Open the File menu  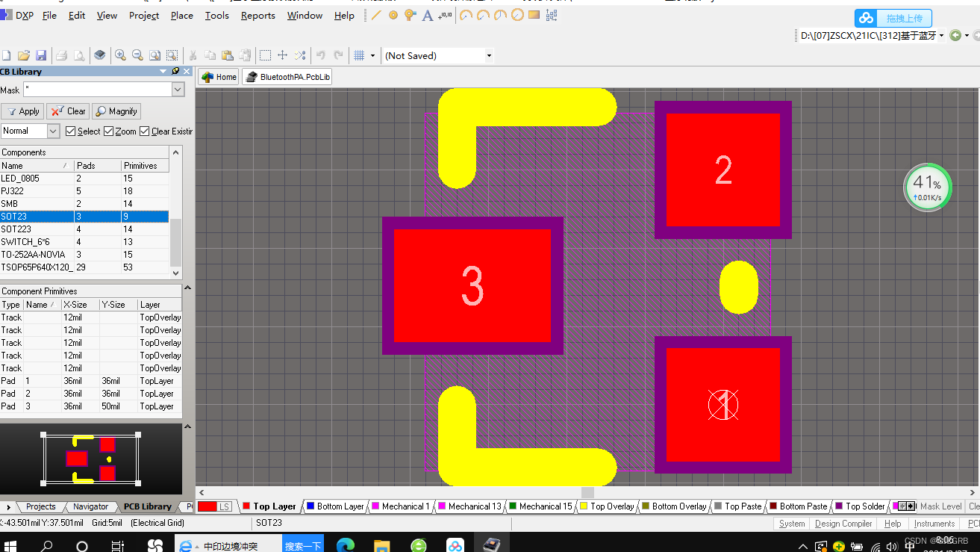pos(49,15)
